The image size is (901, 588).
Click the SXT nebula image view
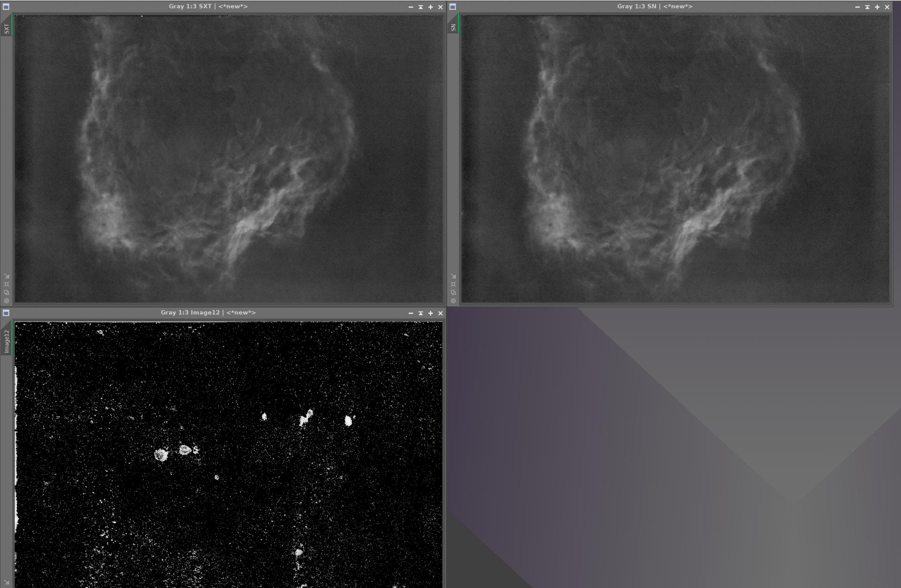click(229, 159)
